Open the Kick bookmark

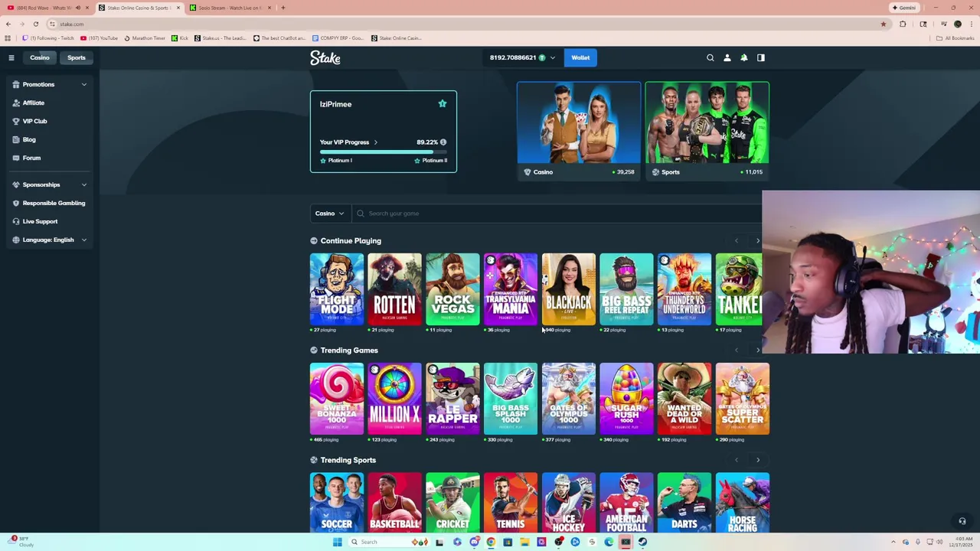(180, 37)
